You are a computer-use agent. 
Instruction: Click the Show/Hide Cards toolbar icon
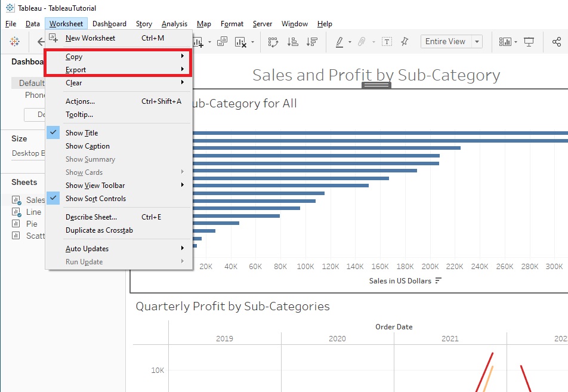coord(505,42)
